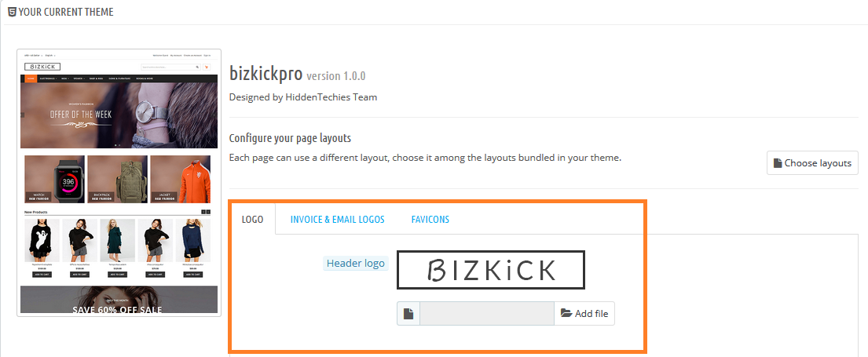Image resolution: width=868 pixels, height=357 pixels.
Task: Click the document icon in the file upload field
Action: (408, 314)
